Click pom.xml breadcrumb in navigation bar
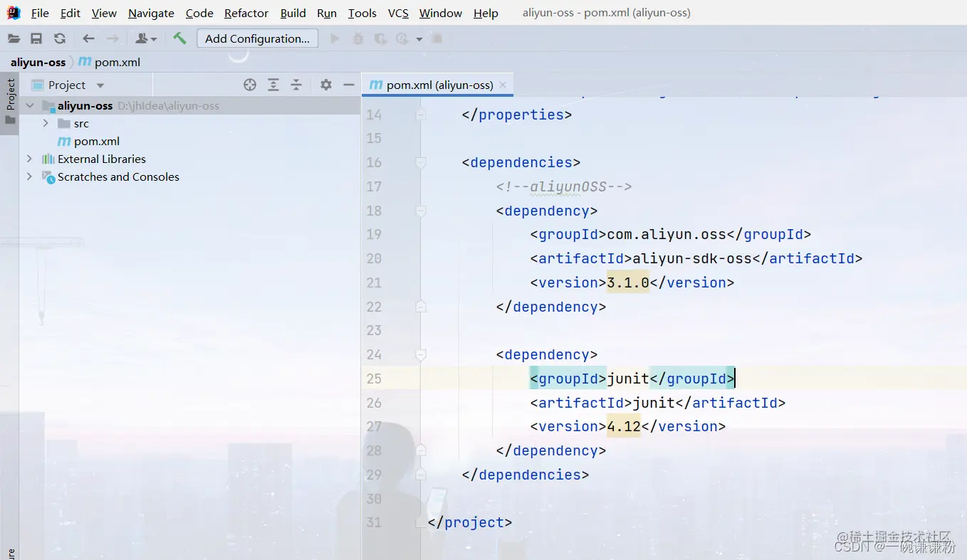 click(117, 62)
